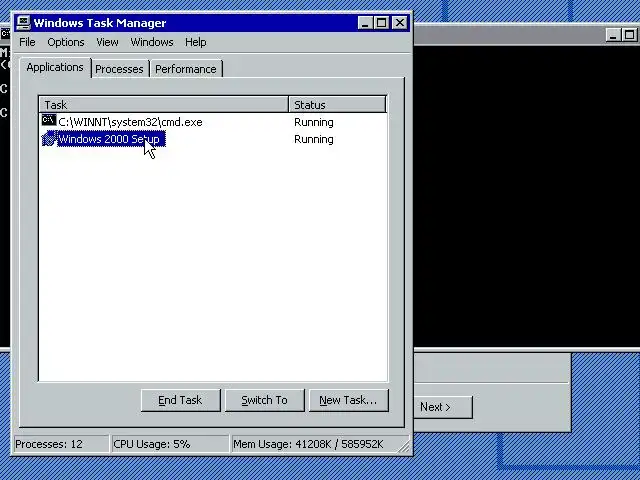Click the Processes: 12 status bar entry

61,444
